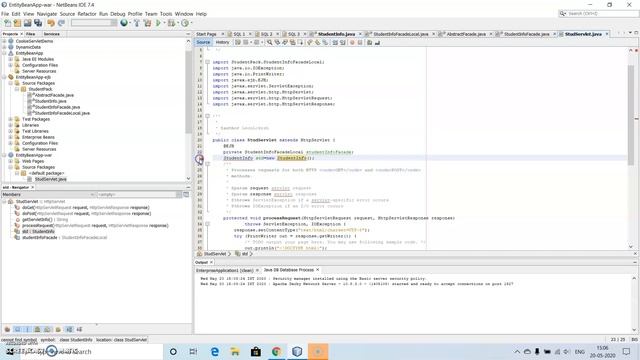Image resolution: width=640 pixels, height=360 pixels.
Task: Open the Start Page tab
Action: [206, 34]
